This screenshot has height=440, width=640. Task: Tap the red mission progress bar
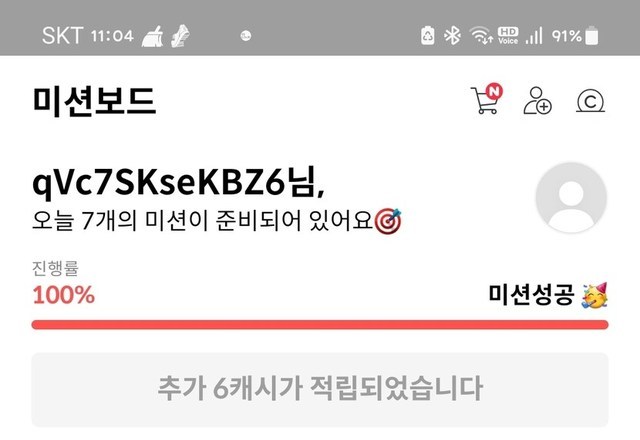point(320,325)
